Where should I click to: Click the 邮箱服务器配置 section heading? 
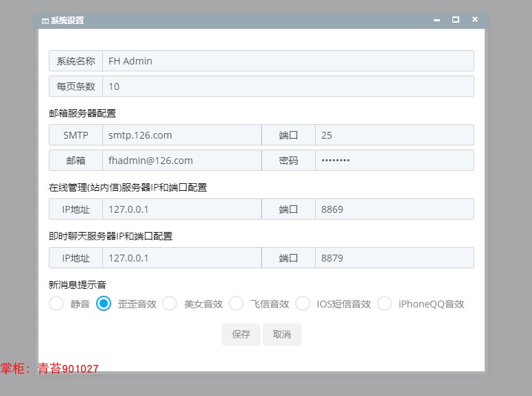tap(82, 113)
